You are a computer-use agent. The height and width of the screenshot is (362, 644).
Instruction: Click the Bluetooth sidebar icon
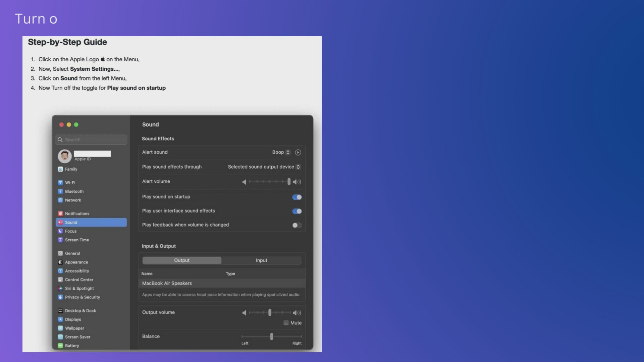point(60,191)
